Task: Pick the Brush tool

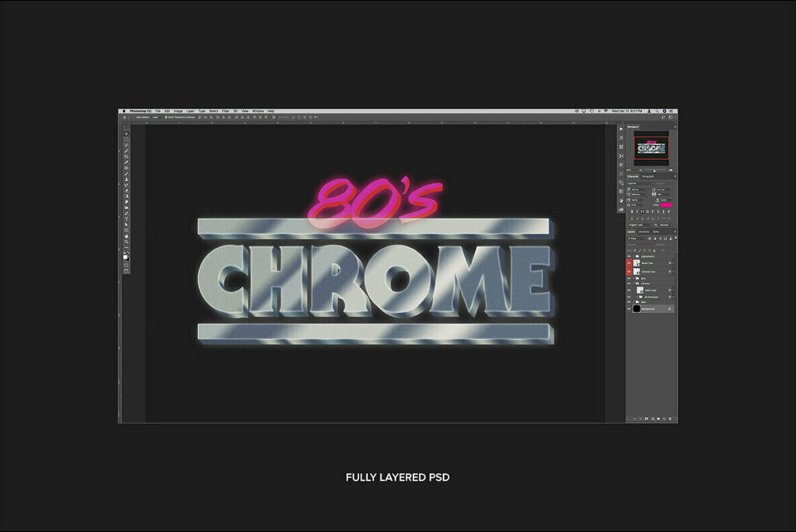Action: coord(127,174)
